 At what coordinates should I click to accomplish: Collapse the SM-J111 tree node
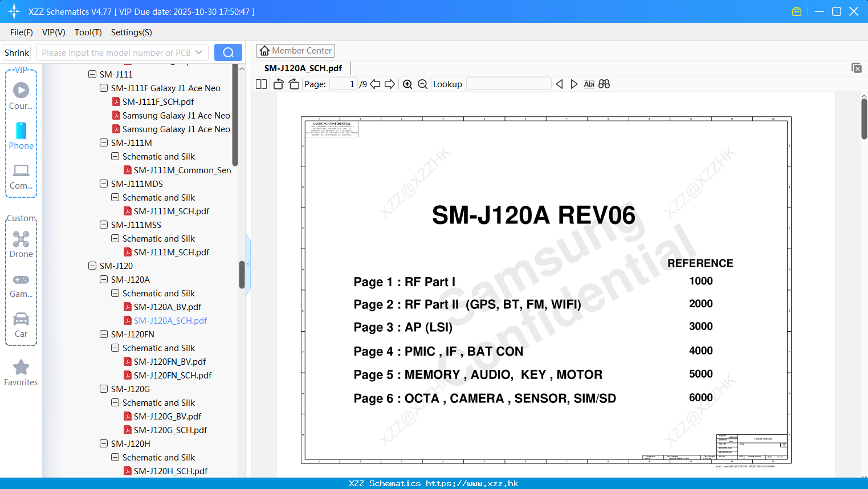[92, 74]
